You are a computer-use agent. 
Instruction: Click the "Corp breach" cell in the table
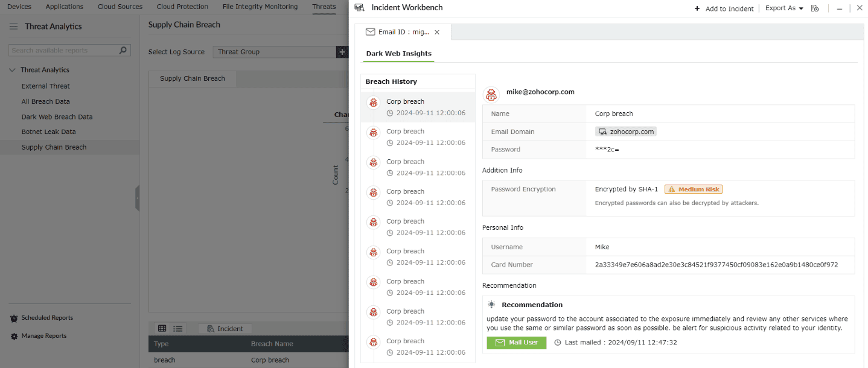tap(270, 360)
